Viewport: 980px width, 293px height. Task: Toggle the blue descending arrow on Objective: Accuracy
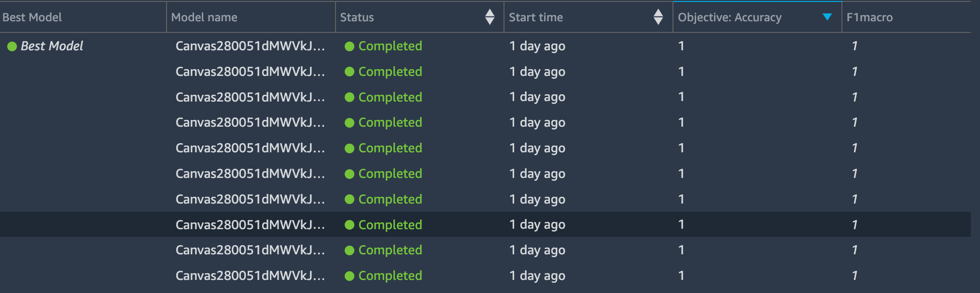pos(827,17)
